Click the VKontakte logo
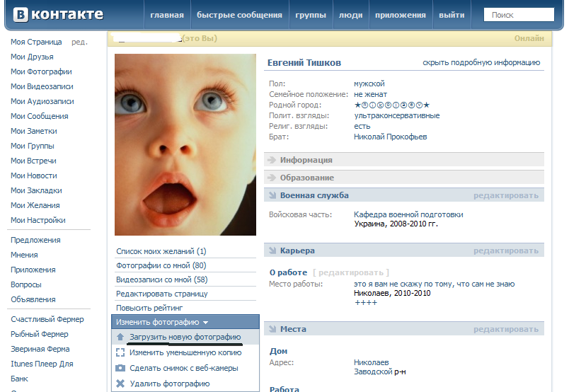Image resolution: width=569 pixels, height=392 pixels. [58, 15]
